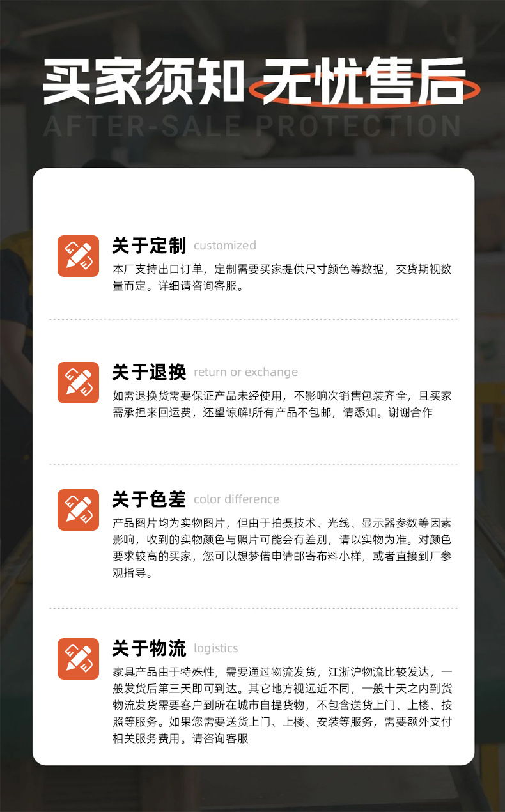Select the 关于定制 heading

pyautogui.click(x=149, y=246)
